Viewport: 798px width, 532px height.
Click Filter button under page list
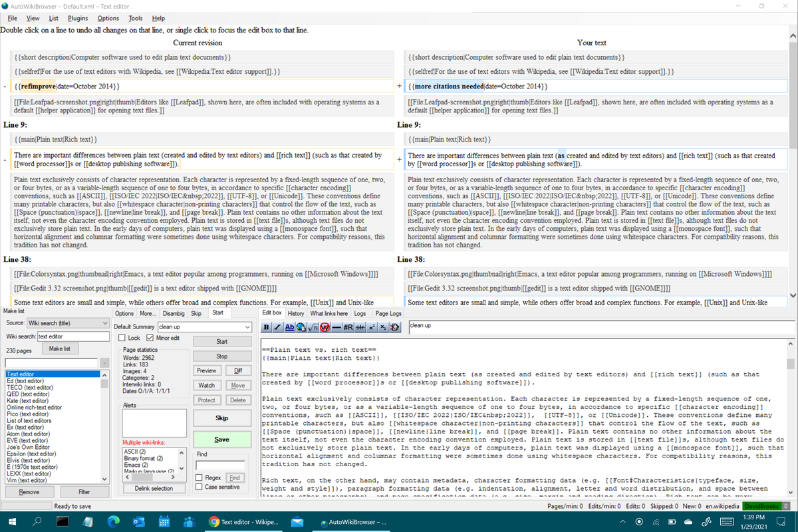pyautogui.click(x=84, y=492)
